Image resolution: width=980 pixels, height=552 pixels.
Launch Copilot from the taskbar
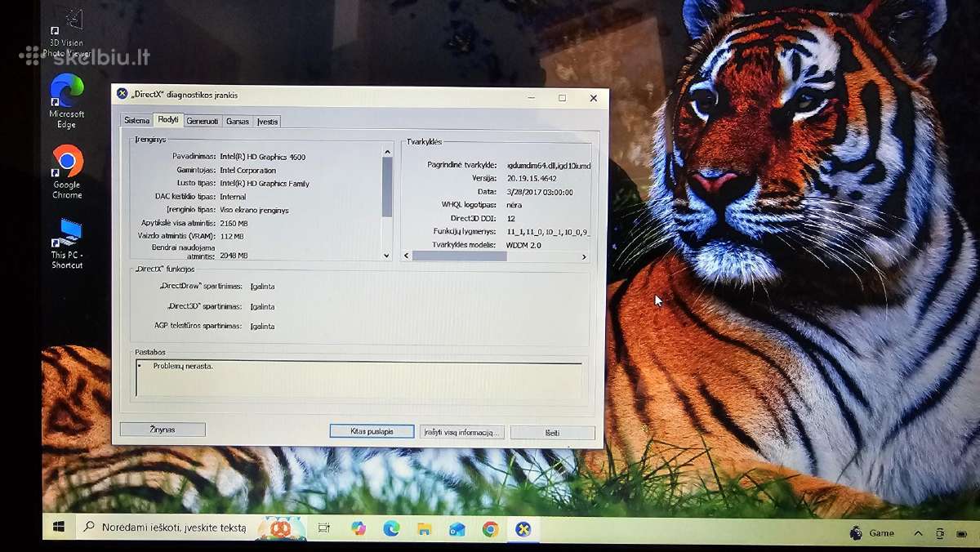pos(359,528)
